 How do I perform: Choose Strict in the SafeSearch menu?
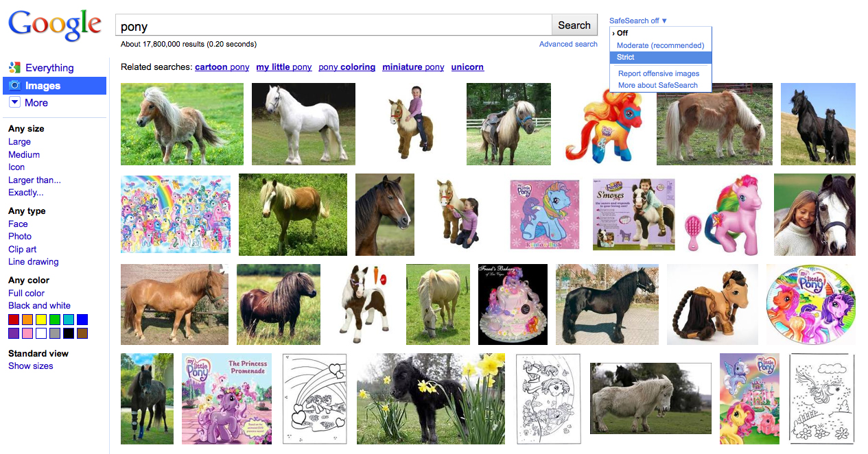click(x=626, y=58)
